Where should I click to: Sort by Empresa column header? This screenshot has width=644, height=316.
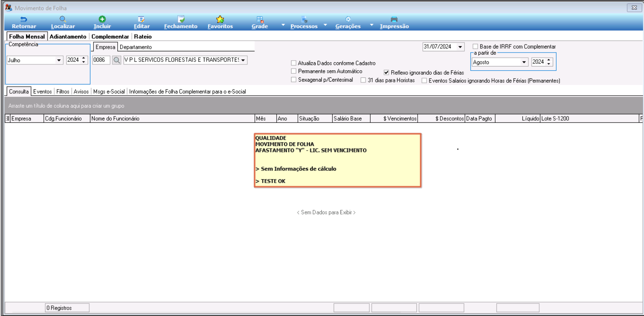[27, 119]
